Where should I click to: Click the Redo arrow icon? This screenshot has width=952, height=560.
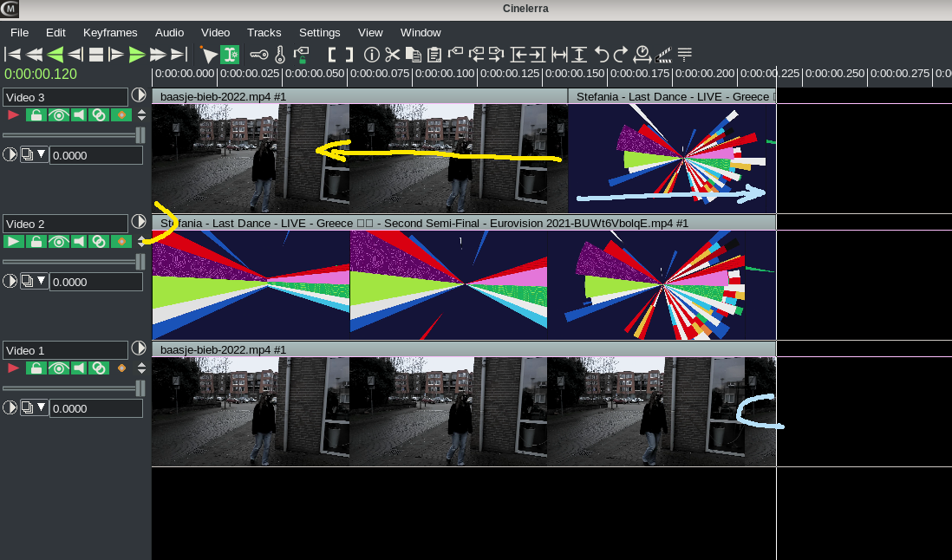pos(620,55)
